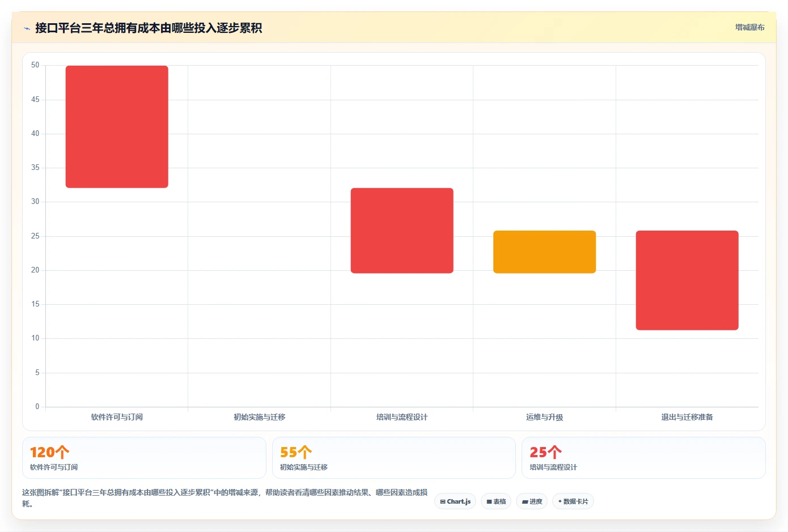Screen dimensions: 788x532
Task: Click the red bar for 软件许可与订阅
Action: coord(117,127)
